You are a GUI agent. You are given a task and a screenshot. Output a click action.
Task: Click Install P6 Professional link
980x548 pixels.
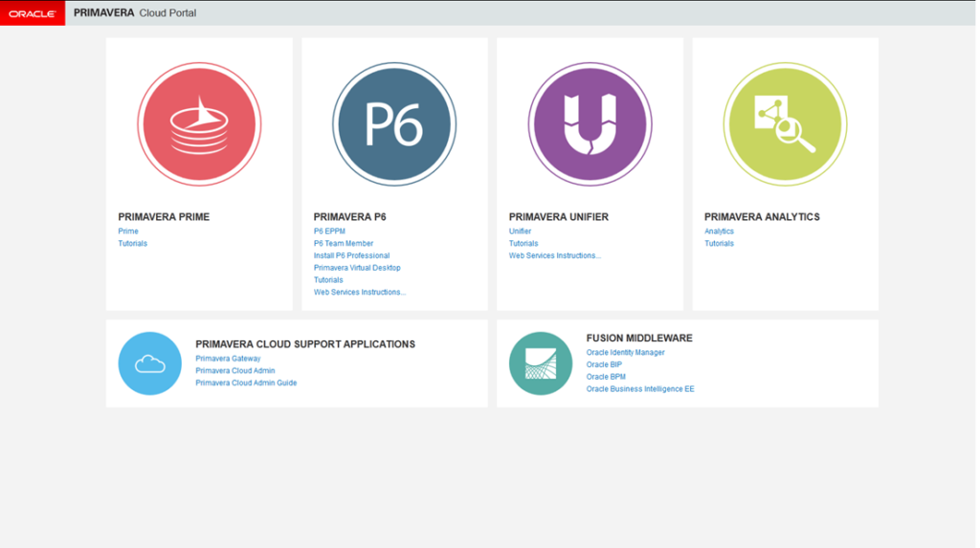[351, 255]
